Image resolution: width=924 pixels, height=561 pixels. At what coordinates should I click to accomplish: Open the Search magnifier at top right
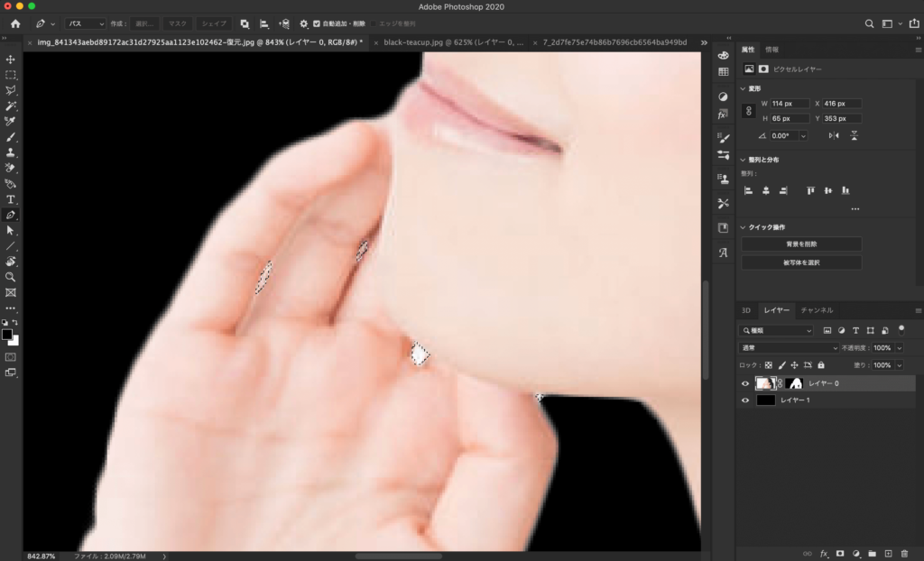coord(869,23)
